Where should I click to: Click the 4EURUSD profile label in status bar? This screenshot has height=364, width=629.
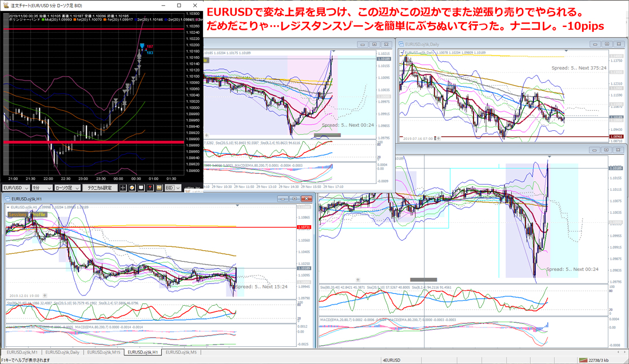(x=392, y=360)
